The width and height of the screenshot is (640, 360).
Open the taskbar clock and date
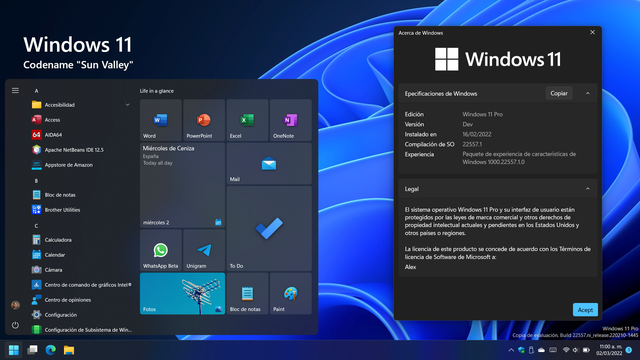(x=609, y=350)
